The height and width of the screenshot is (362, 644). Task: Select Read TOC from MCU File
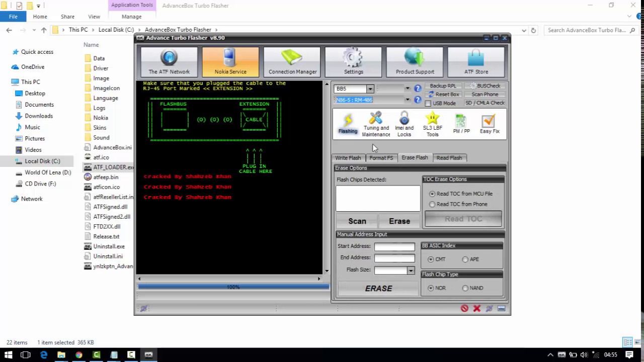tap(432, 194)
